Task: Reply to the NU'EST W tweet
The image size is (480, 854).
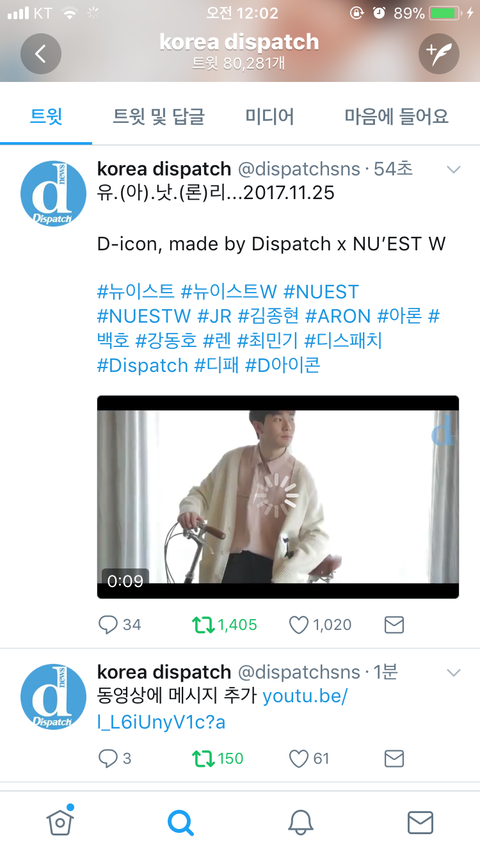Action: pyautogui.click(x=108, y=625)
